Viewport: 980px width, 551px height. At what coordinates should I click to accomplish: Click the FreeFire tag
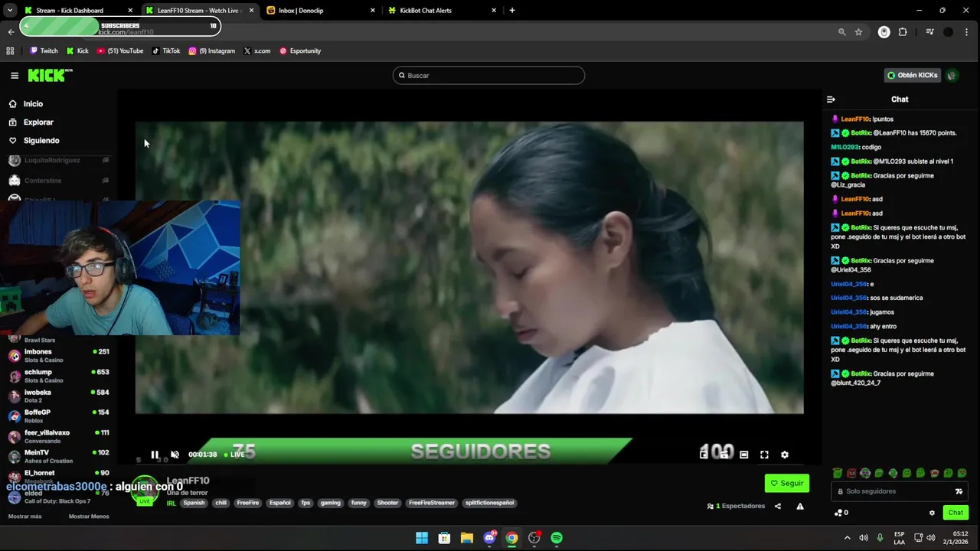click(247, 503)
